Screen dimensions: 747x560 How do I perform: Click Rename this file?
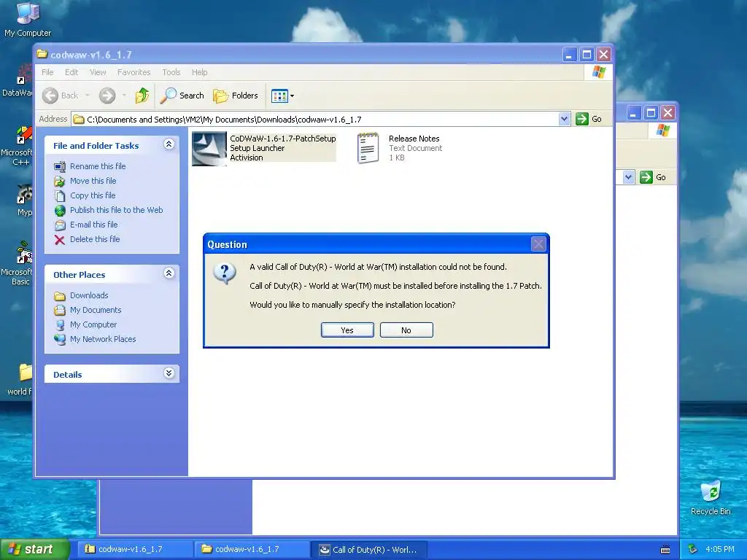click(x=98, y=166)
